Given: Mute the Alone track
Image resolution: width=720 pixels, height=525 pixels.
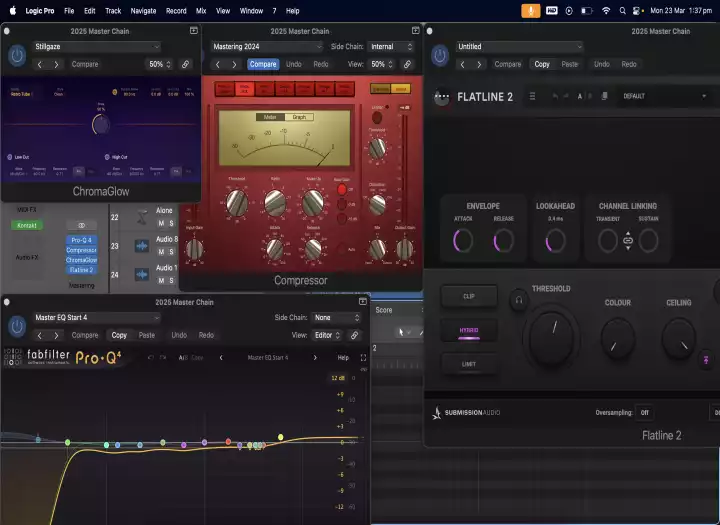Looking at the screenshot, I should pyautogui.click(x=160, y=223).
